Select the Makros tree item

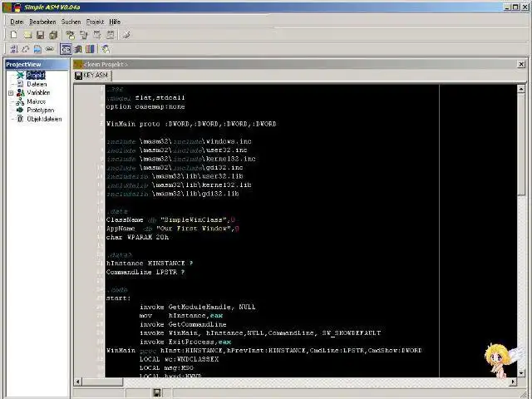coord(36,101)
